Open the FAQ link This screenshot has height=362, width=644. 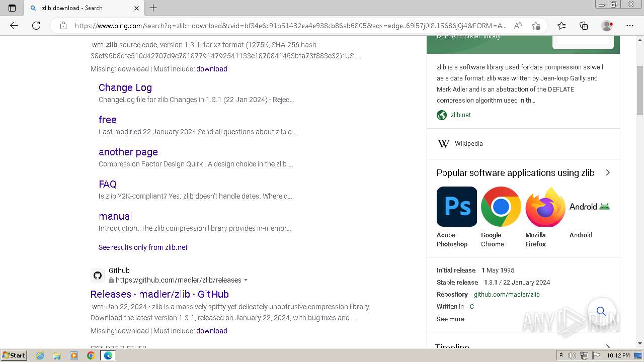(x=108, y=184)
